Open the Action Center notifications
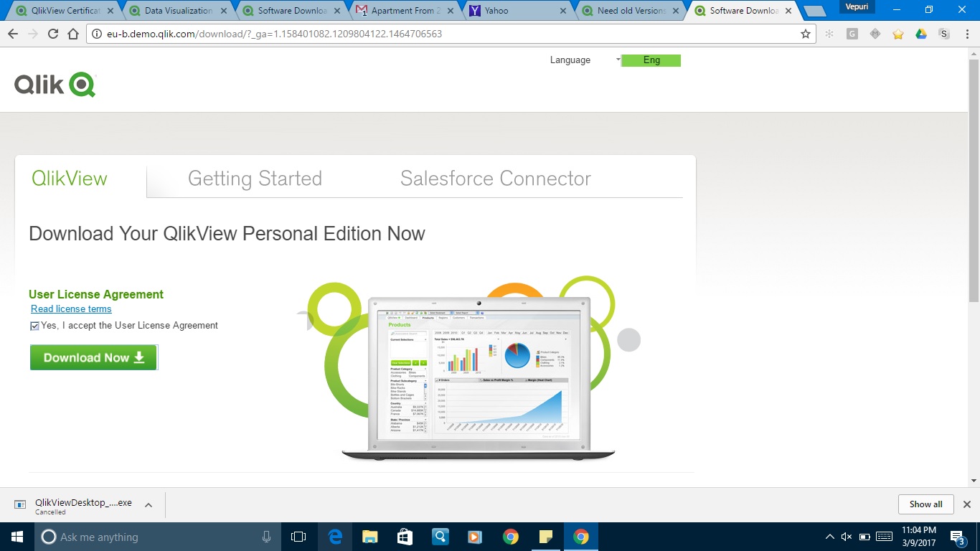This screenshot has height=551, width=980. point(955,537)
